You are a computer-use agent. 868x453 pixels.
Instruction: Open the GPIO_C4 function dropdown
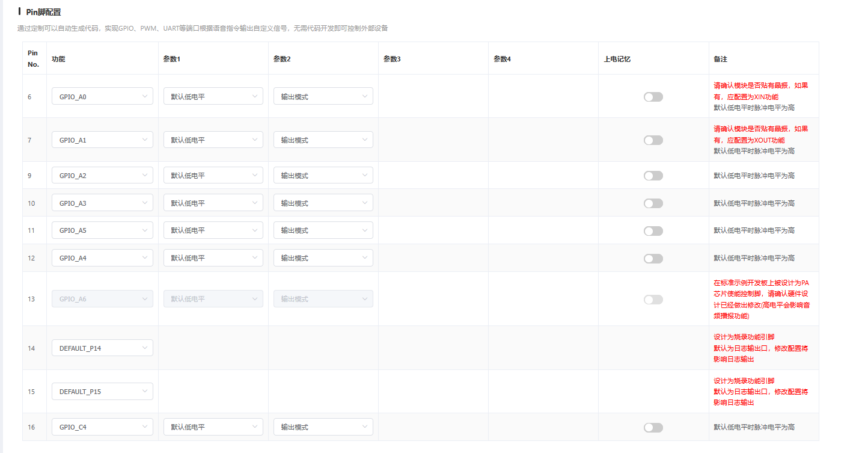pos(102,427)
